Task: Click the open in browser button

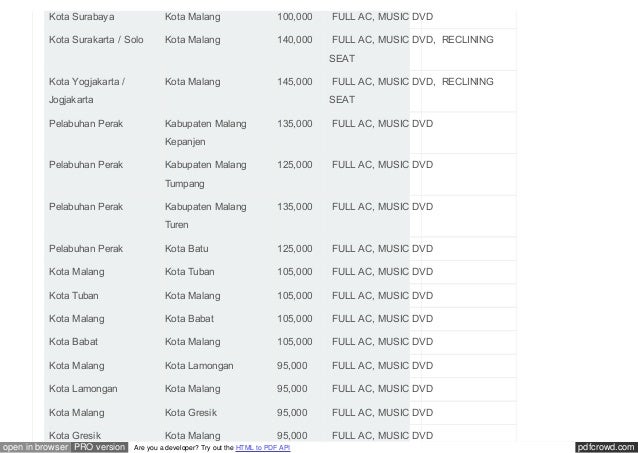Action: click(35, 447)
